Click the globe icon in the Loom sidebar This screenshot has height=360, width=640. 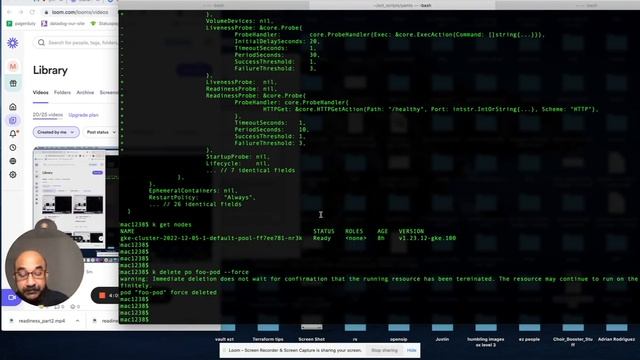click(13, 161)
